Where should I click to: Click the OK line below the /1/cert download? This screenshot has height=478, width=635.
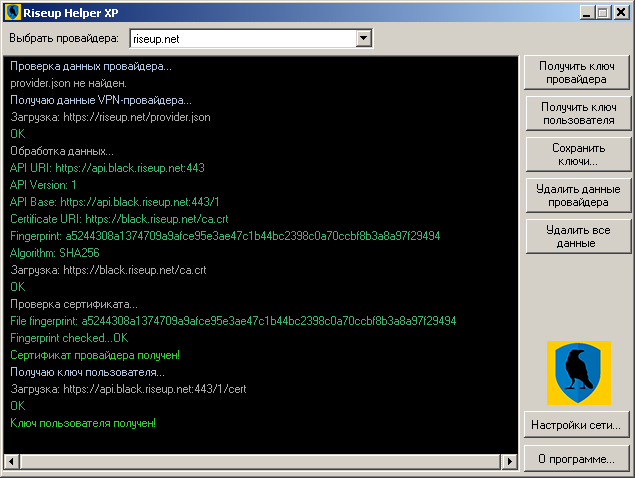tap(17, 406)
